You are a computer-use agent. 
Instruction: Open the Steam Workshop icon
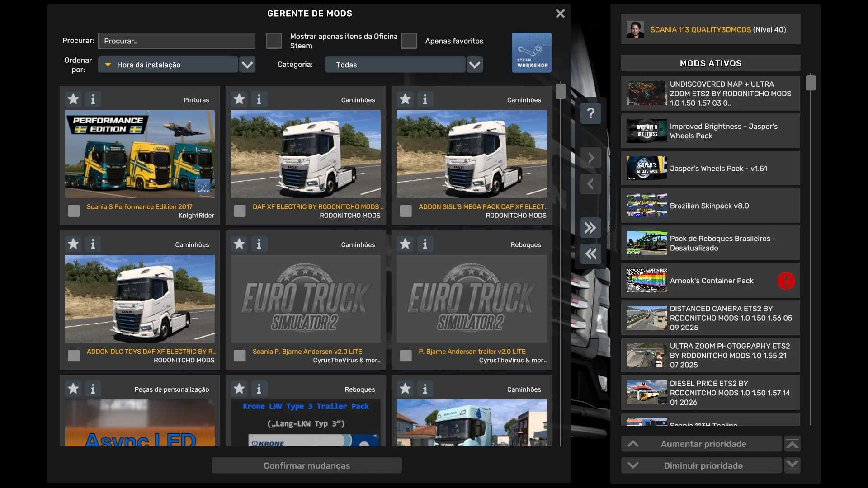(531, 52)
